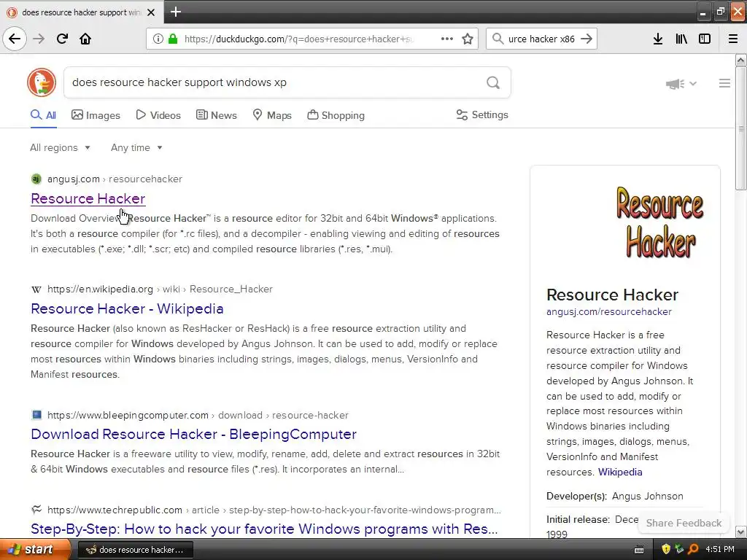
Task: Open a new browser tab
Action: (x=176, y=12)
